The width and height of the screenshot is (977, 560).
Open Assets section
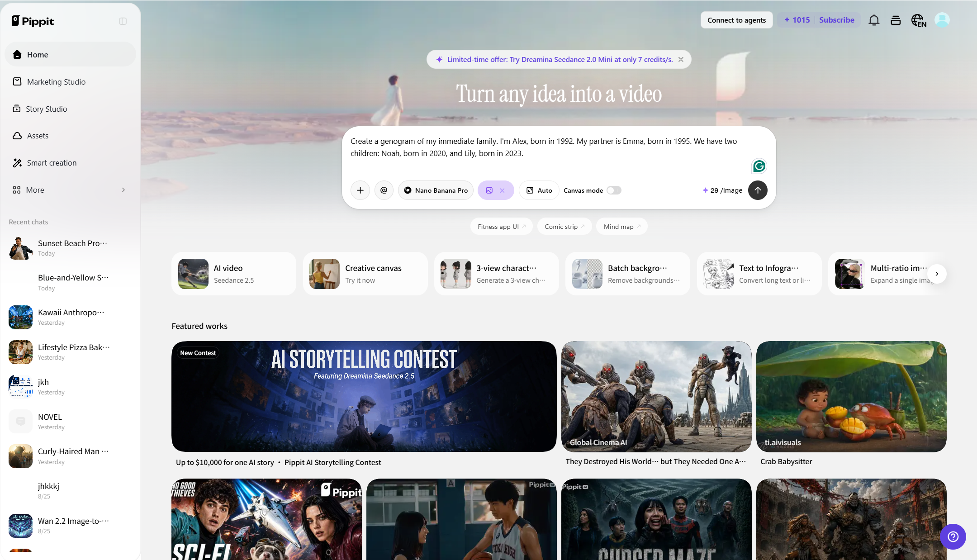[70, 136]
